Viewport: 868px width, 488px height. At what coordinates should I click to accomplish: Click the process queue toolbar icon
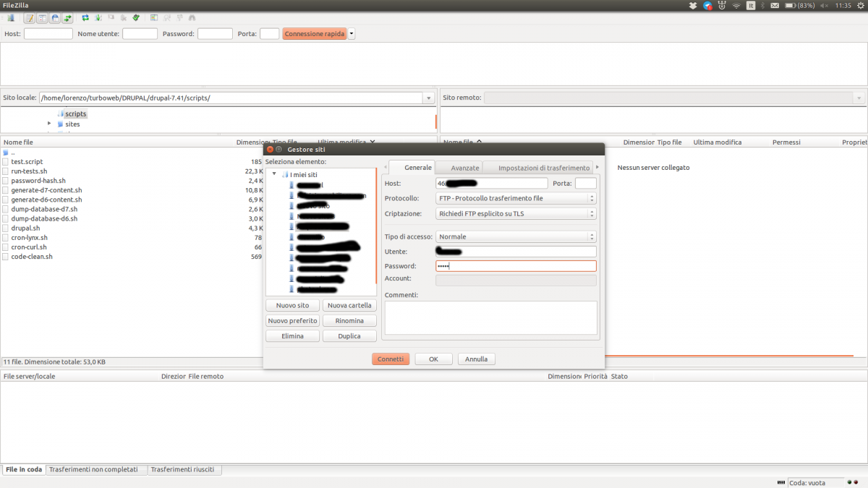98,17
